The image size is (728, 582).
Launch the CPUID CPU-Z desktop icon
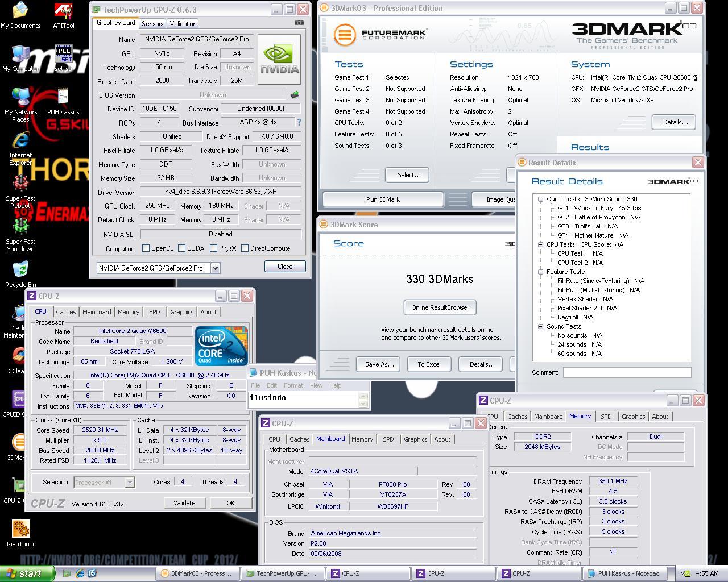coord(15,404)
